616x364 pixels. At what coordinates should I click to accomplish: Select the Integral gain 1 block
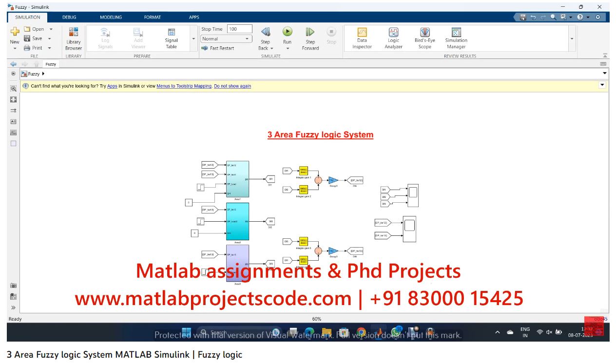tap(303, 171)
